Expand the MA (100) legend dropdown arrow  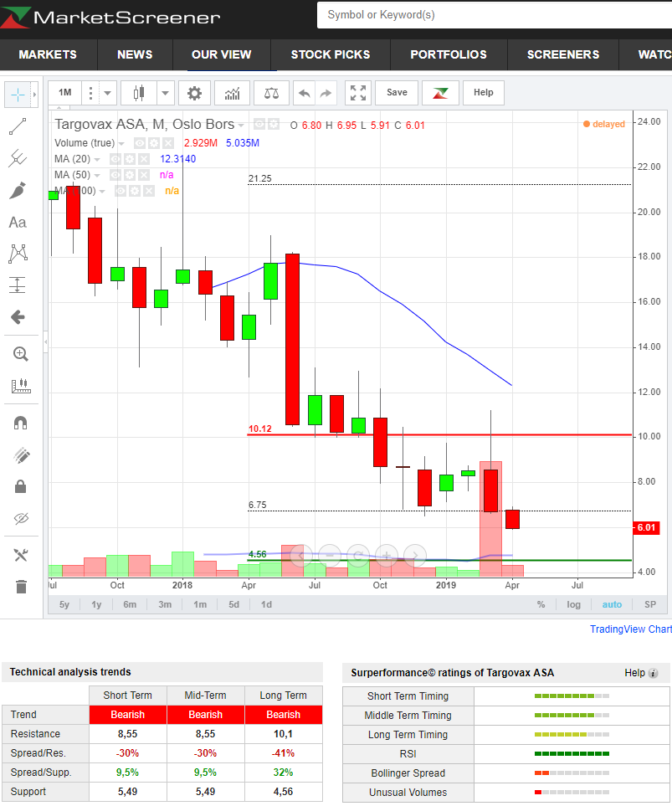tap(102, 191)
